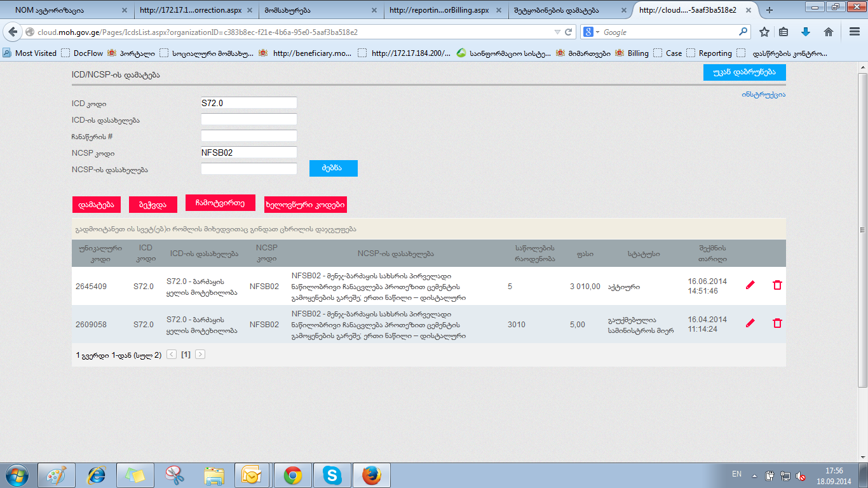Open the Firefox hamburger menu

pyautogui.click(x=855, y=32)
